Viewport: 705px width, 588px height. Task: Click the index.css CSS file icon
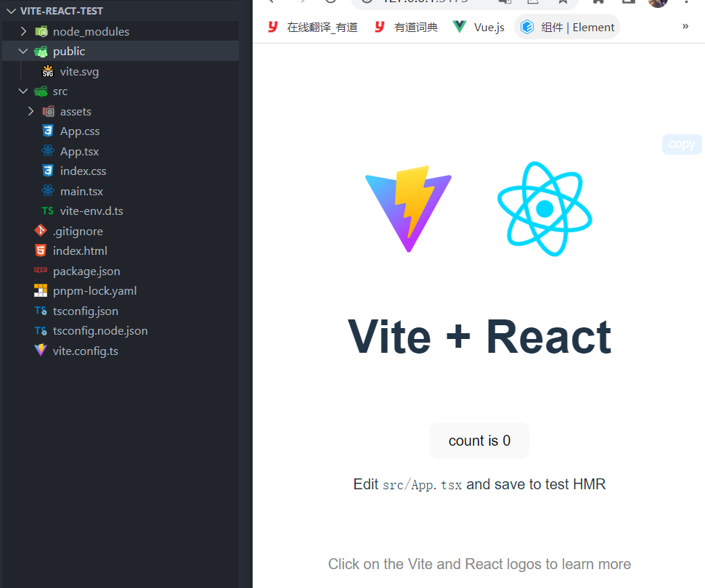[x=48, y=171]
